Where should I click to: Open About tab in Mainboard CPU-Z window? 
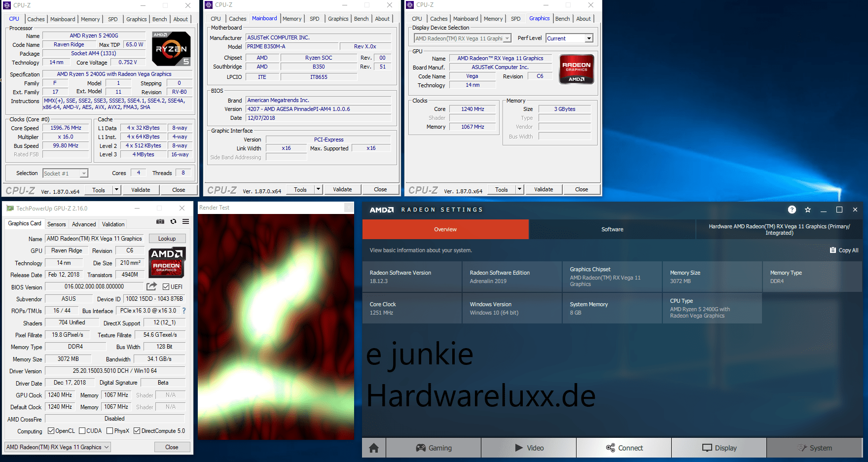tap(382, 19)
